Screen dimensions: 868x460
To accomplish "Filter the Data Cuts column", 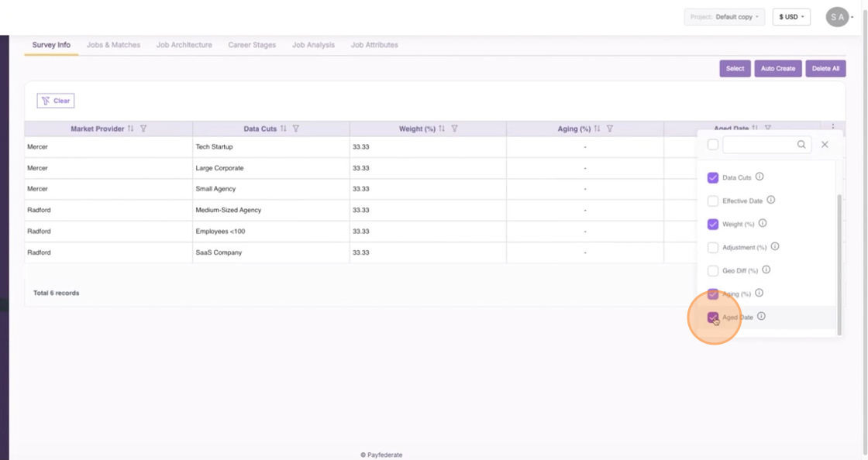I will point(296,129).
